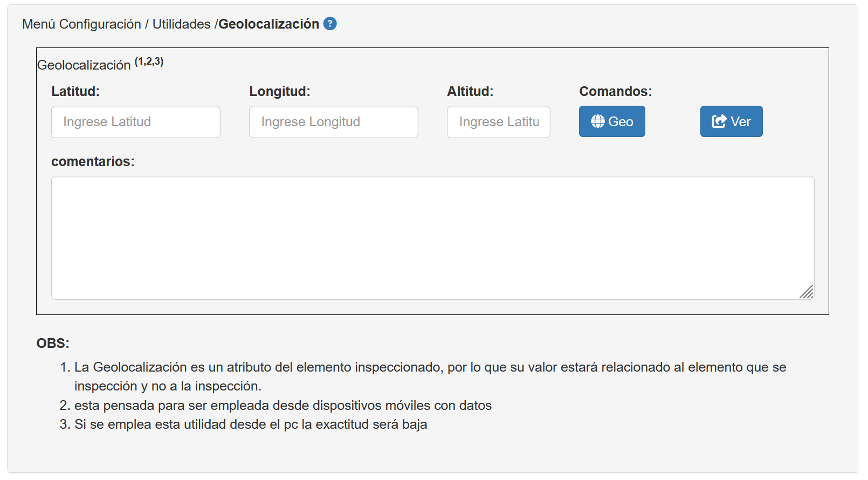
Task: Click the bold Geolocalización breadcrumb title
Action: point(268,24)
